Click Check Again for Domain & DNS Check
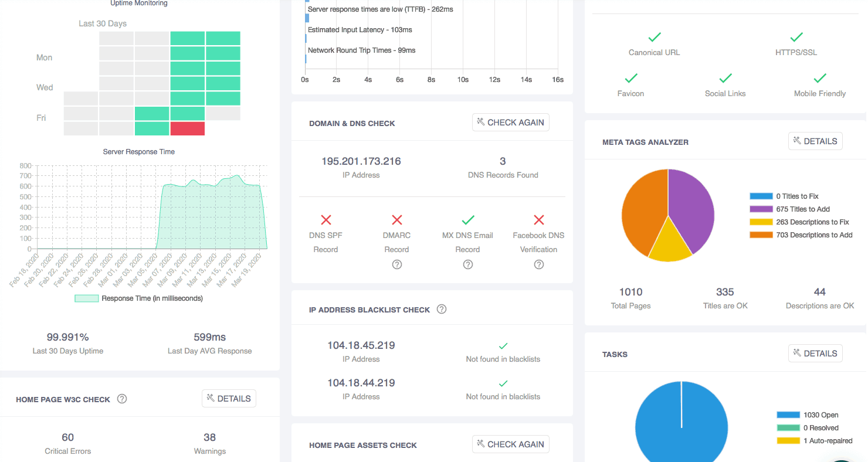Viewport: 868px width, 462px height. 511,123
